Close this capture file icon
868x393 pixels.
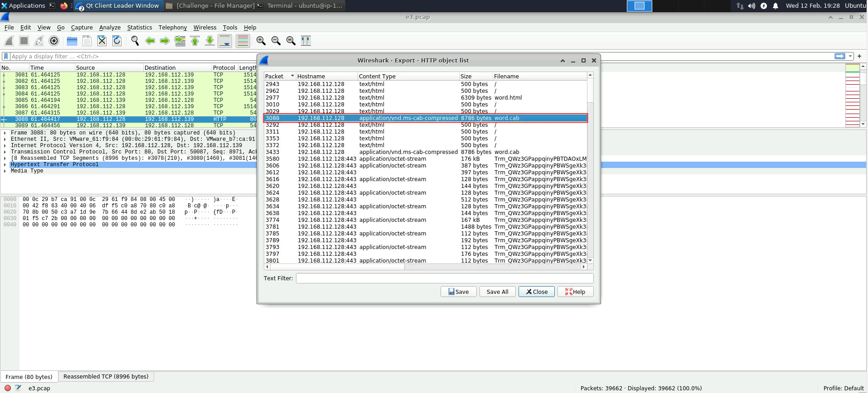point(102,41)
